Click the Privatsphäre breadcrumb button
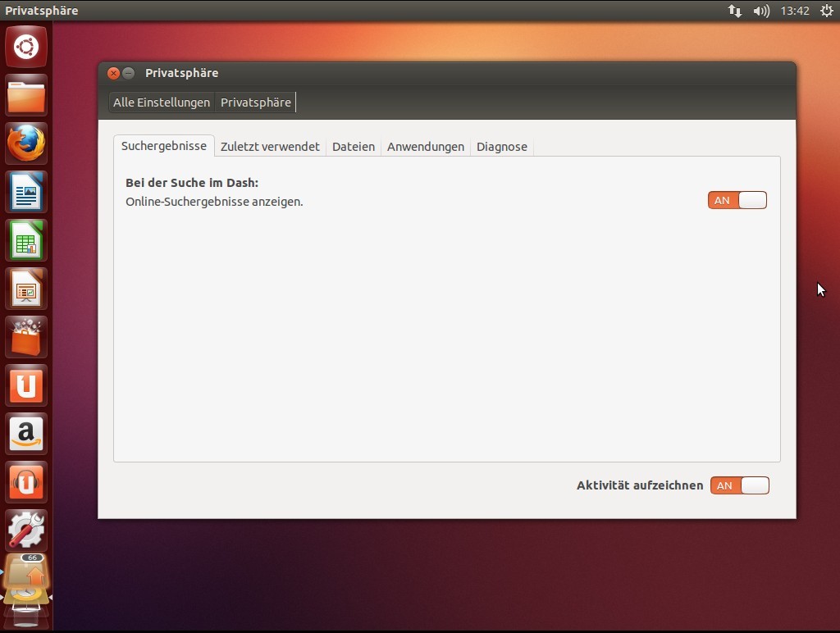The image size is (840, 633). 256,102
